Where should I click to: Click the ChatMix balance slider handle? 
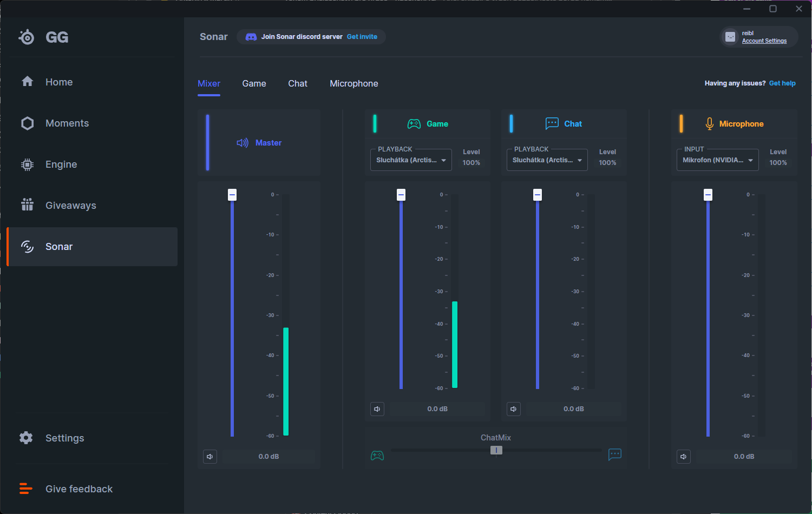[x=496, y=450]
